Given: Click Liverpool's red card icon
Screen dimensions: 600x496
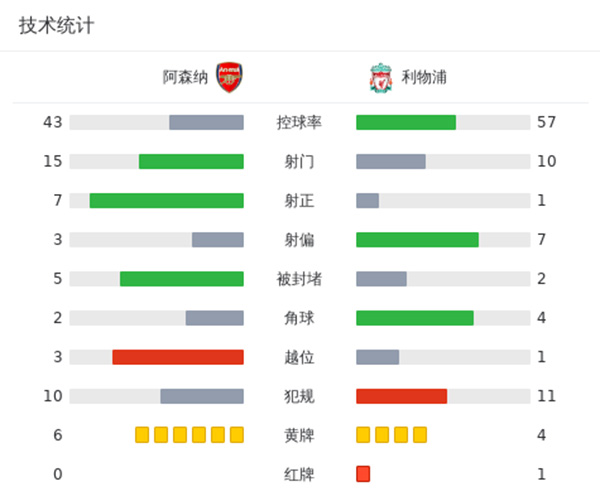Looking at the screenshot, I should [363, 473].
